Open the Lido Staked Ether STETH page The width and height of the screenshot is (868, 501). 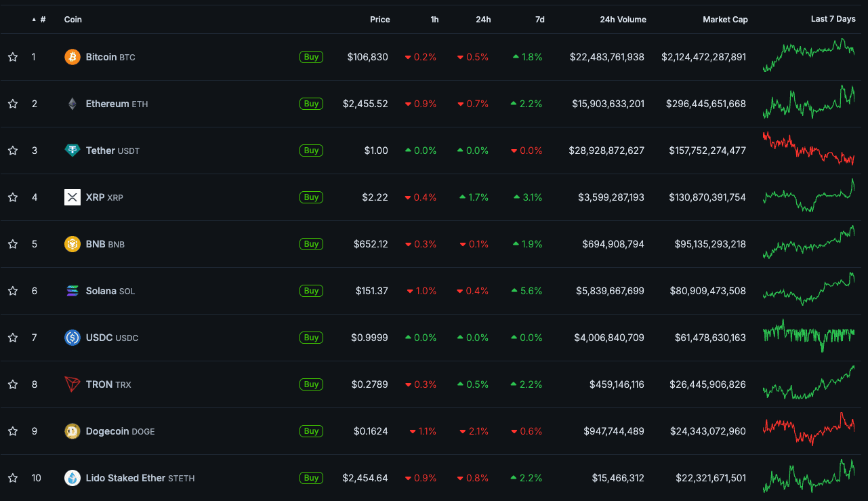[x=140, y=478]
